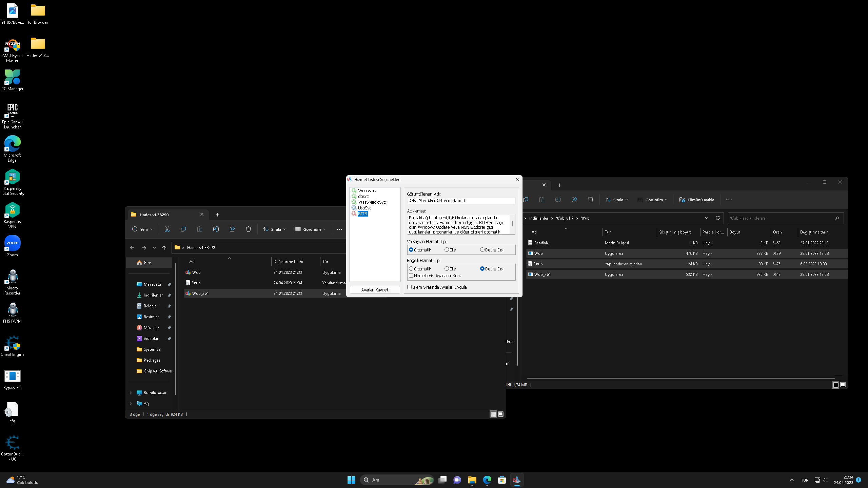Open more options menu in Hades window
This screenshot has width=868, height=488.
click(x=339, y=229)
